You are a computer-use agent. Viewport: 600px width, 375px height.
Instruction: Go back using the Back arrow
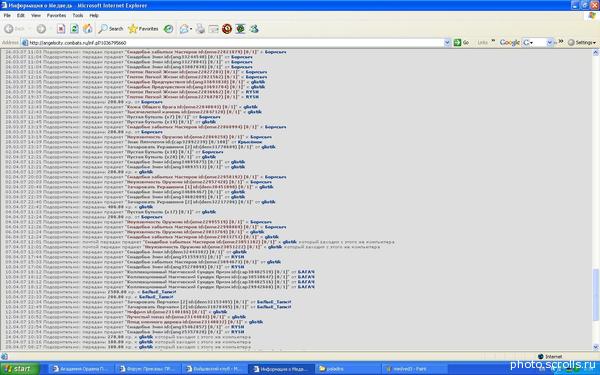(14, 29)
